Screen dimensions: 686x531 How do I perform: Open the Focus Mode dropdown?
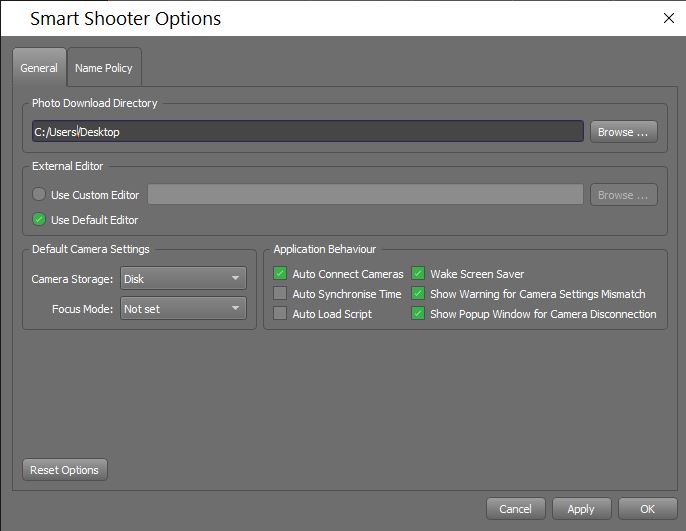[183, 308]
